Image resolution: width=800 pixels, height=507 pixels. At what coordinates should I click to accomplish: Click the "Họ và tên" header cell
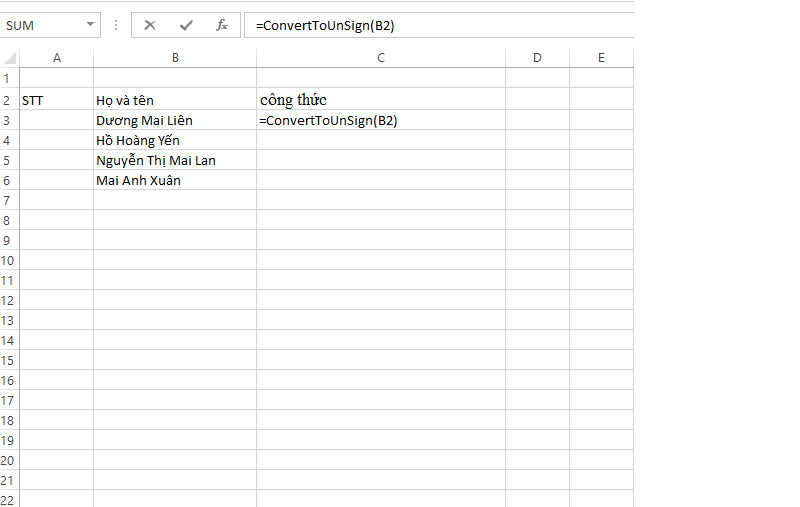[175, 100]
